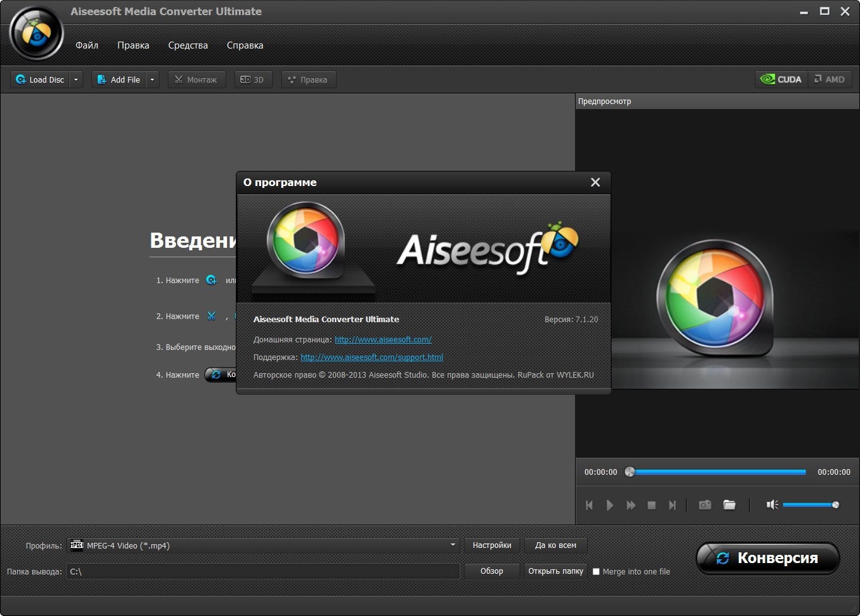860x616 pixels.
Task: Adjust the volume slider
Action: 810,505
